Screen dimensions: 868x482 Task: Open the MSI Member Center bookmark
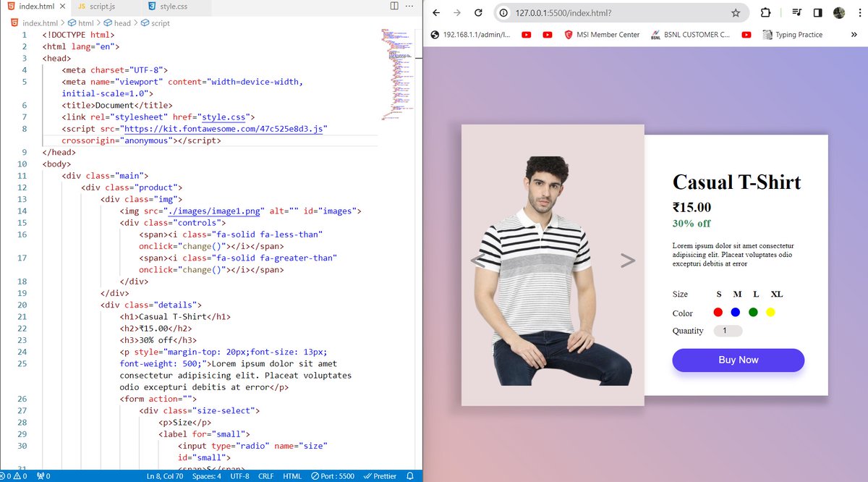coord(602,35)
